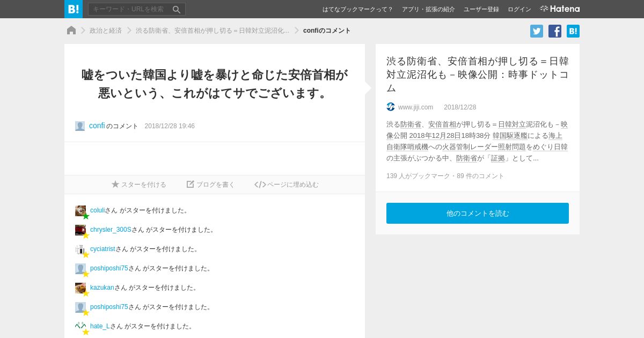The image size is (644, 338).
Task: Click the search magnifier icon
Action: click(x=177, y=9)
